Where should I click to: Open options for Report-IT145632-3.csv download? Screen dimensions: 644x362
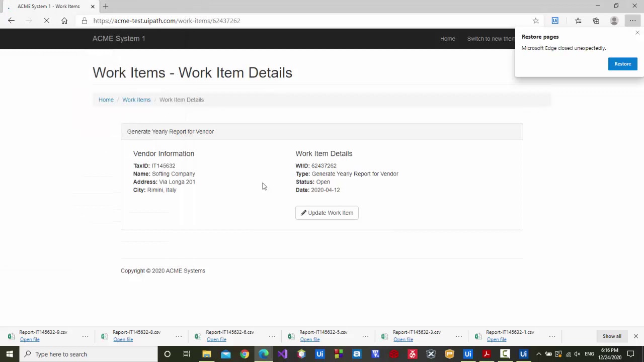click(x=459, y=336)
